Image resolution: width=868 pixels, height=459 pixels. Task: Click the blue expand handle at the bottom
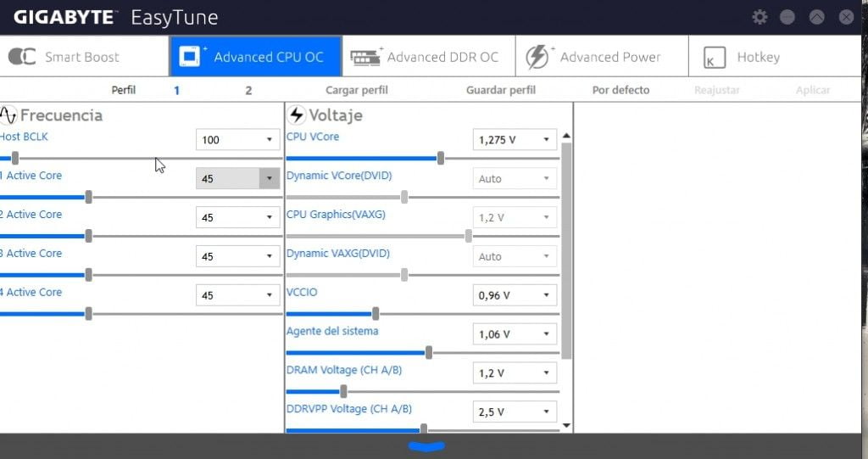(x=427, y=445)
